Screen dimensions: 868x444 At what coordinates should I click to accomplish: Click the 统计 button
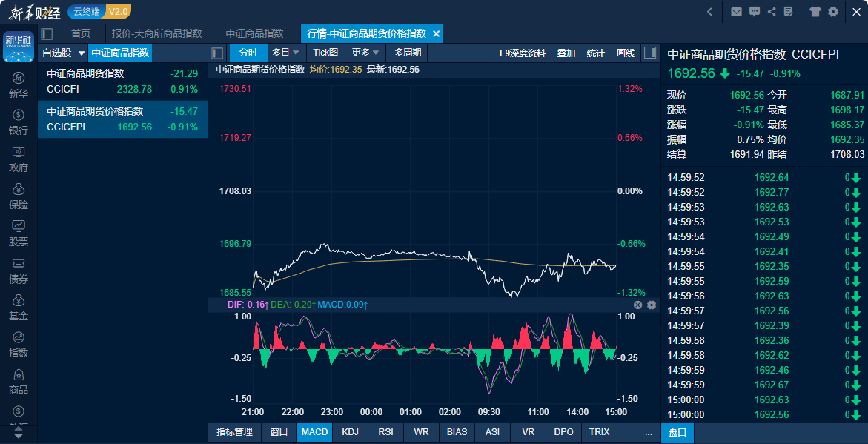[x=596, y=53]
